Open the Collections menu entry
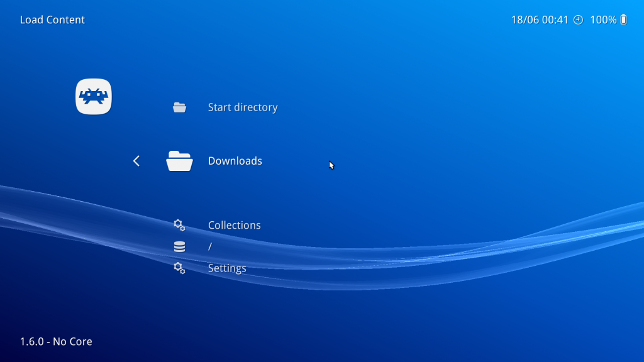The height and width of the screenshot is (362, 644). pos(234,225)
